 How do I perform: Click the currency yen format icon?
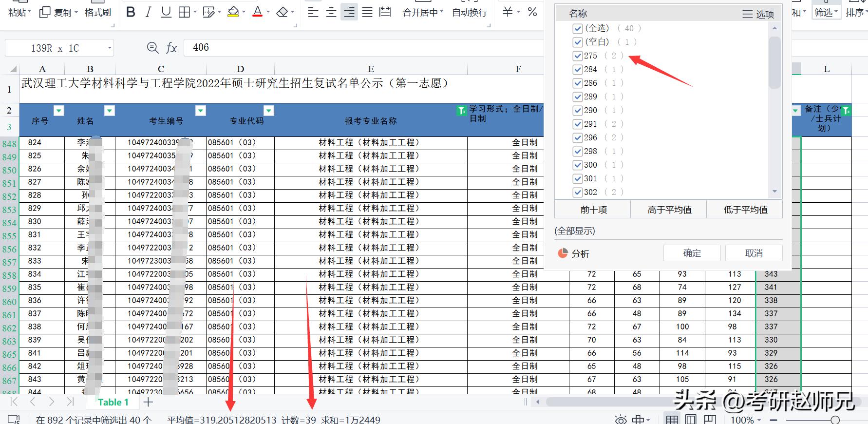click(x=508, y=12)
